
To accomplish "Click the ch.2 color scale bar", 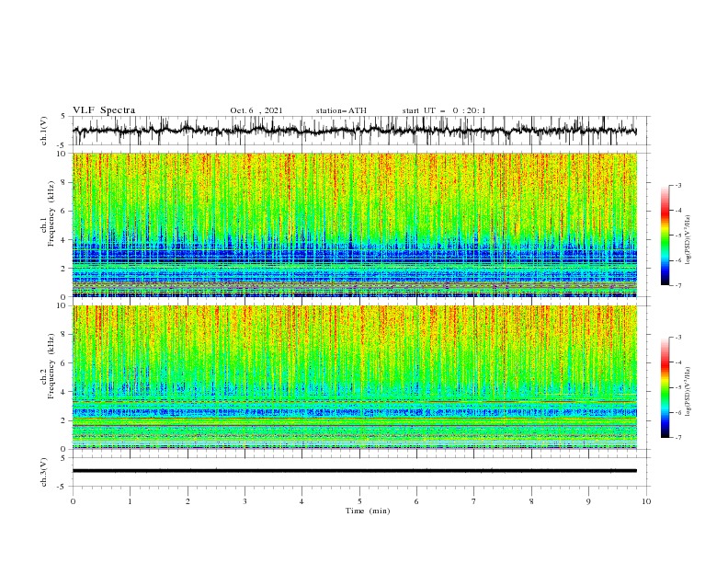I will [x=665, y=387].
